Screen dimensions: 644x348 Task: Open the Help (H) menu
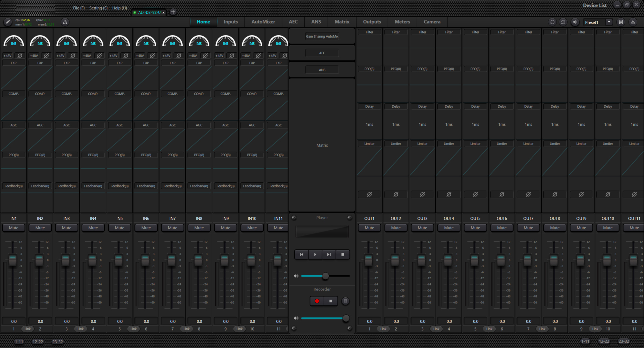click(x=119, y=8)
